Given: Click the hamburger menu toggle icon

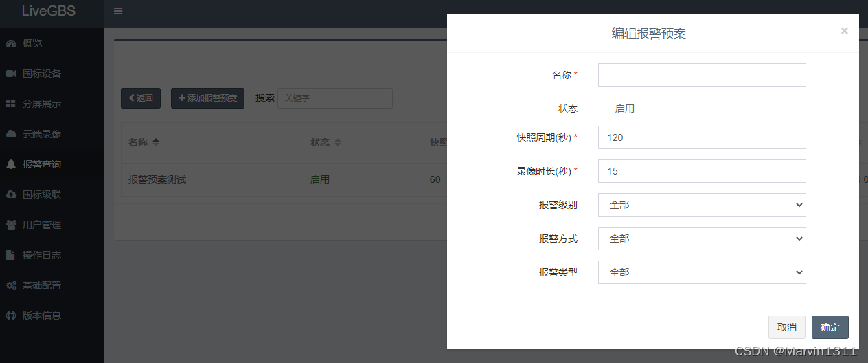Looking at the screenshot, I should [x=118, y=11].
